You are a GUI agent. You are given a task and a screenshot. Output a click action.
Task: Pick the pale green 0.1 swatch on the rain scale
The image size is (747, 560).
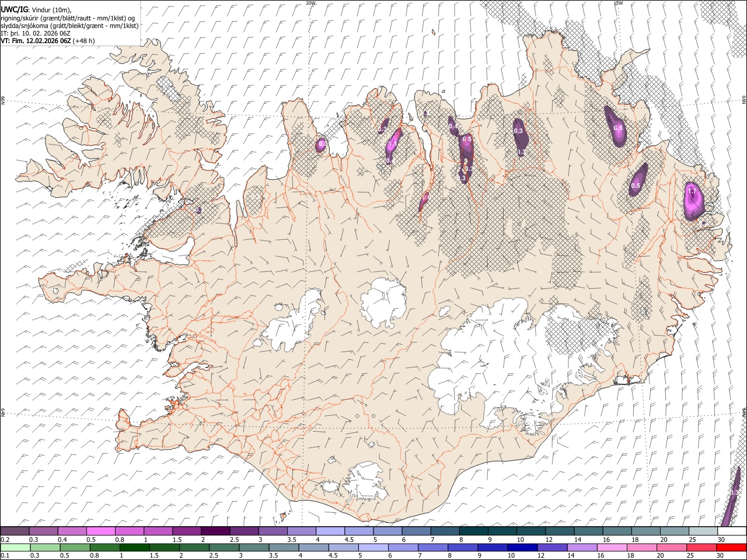click(15, 547)
